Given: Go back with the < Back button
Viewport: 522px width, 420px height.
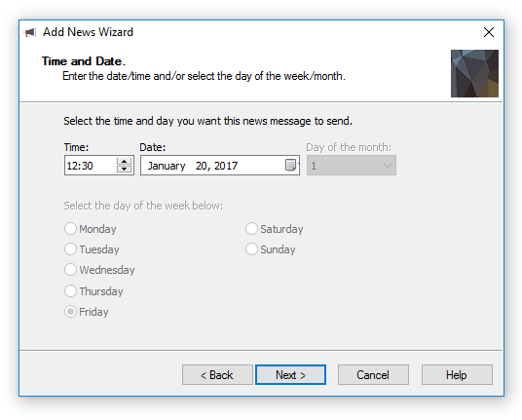Looking at the screenshot, I should (217, 375).
